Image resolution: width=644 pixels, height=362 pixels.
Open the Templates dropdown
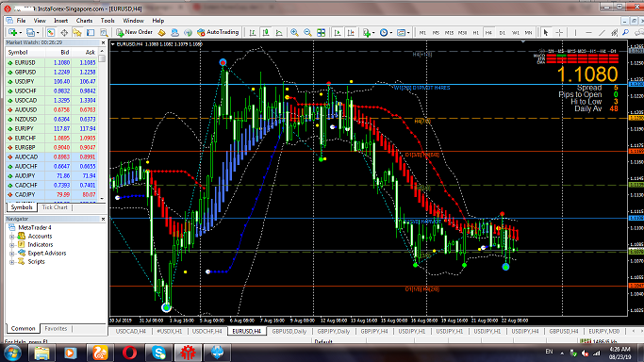click(403, 32)
